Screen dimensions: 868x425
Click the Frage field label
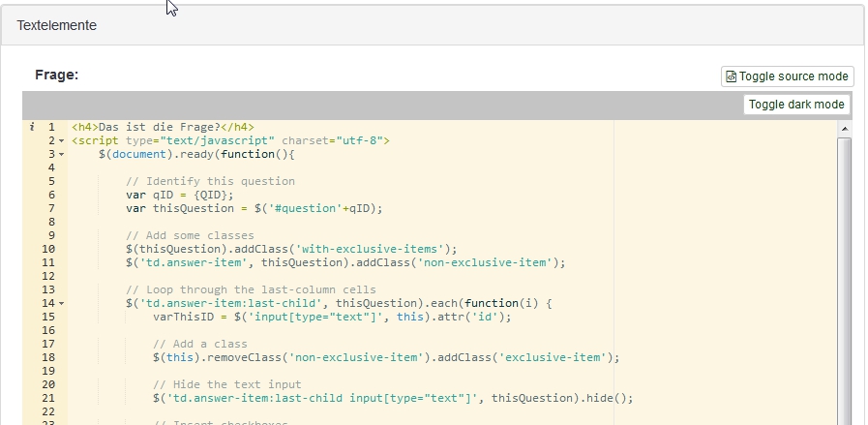click(56, 75)
